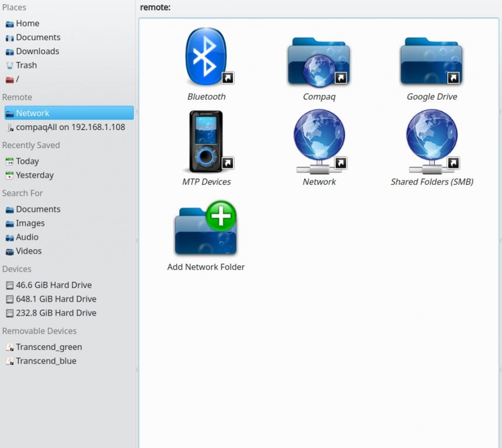Search for Images in sidebar
This screenshot has width=502, height=448.
pyautogui.click(x=30, y=223)
